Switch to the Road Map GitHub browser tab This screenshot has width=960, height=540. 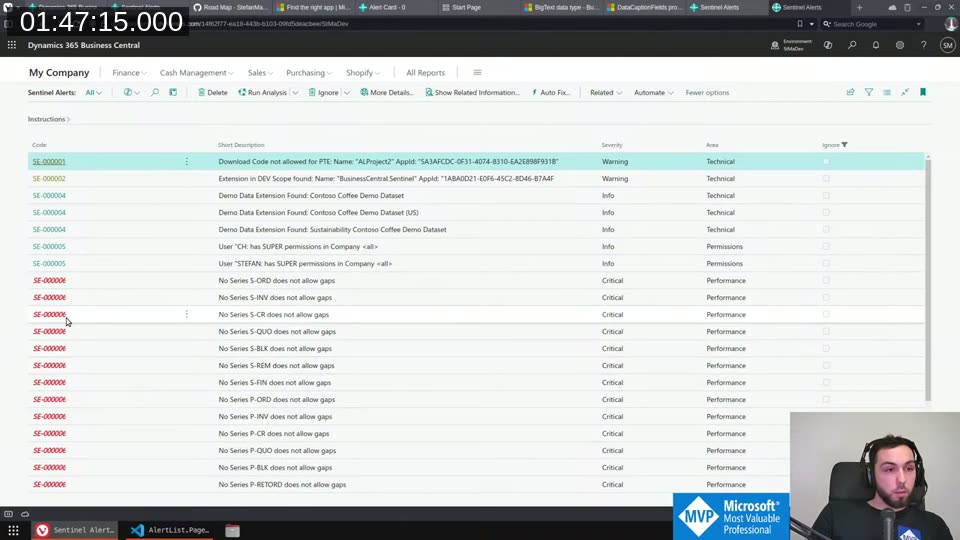(230, 7)
